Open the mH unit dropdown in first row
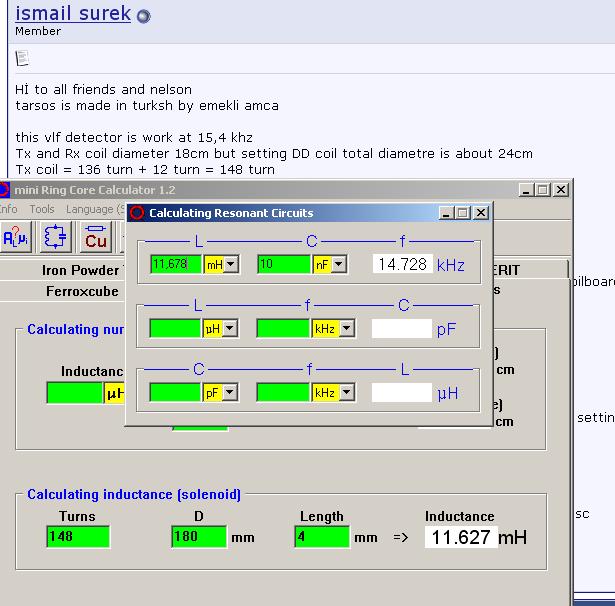 230,264
